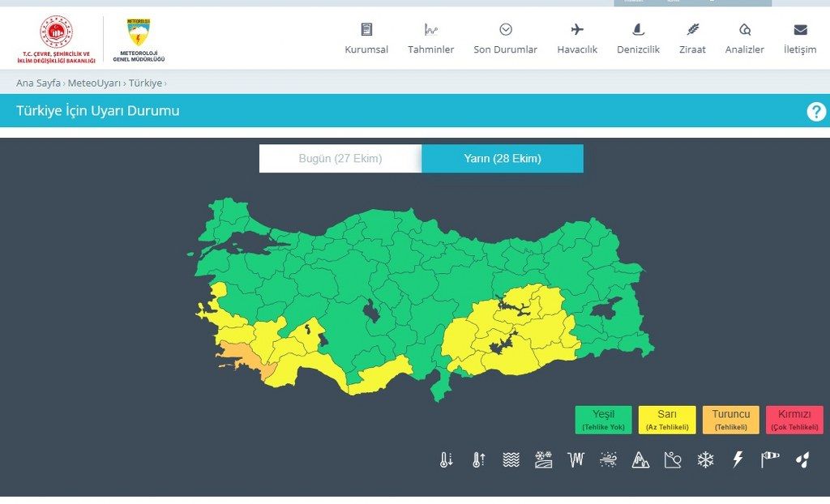This screenshot has height=504, width=830.
Task: Open the Havacılık menu
Action: pyautogui.click(x=577, y=49)
